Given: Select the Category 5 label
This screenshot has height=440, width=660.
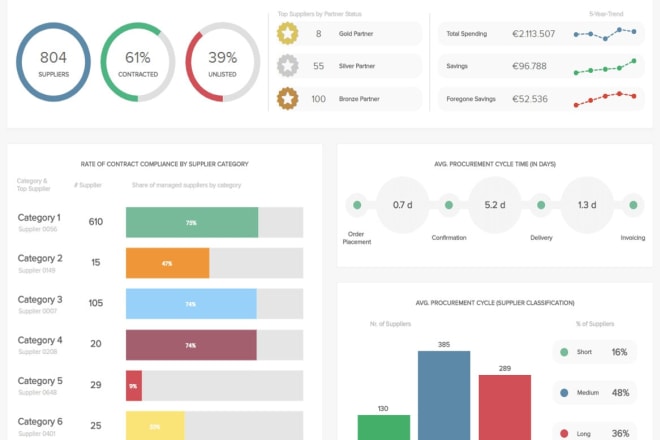Looking at the screenshot, I should 40,381.
